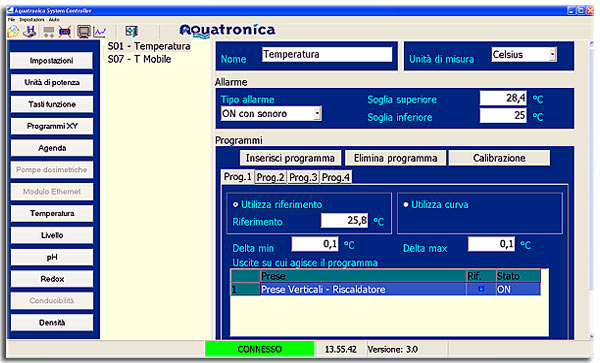
Task: Select S07 - T Mobile sensor in list
Action: click(x=139, y=59)
